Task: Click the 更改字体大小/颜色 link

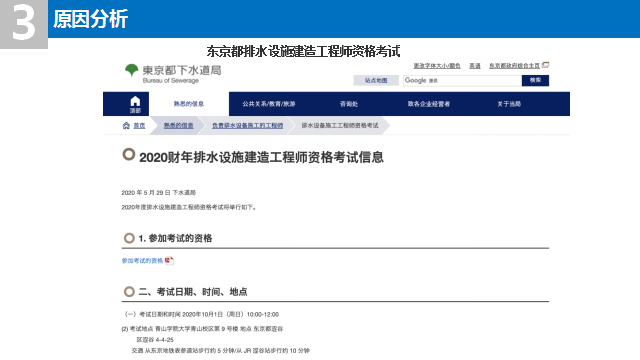Action: 437,66
